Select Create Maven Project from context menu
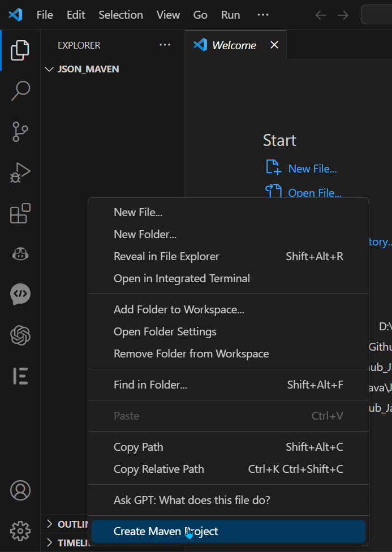The width and height of the screenshot is (392, 552). [166, 531]
